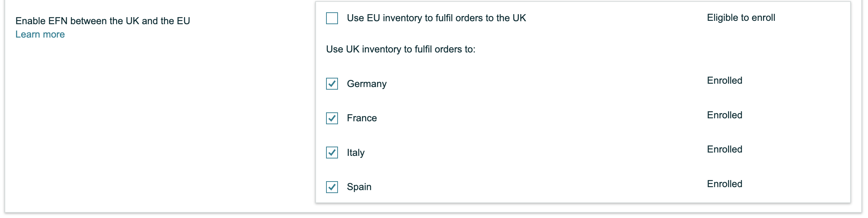Click Germany's Enrolled status text
Screen dimensions: 868x218
725,80
